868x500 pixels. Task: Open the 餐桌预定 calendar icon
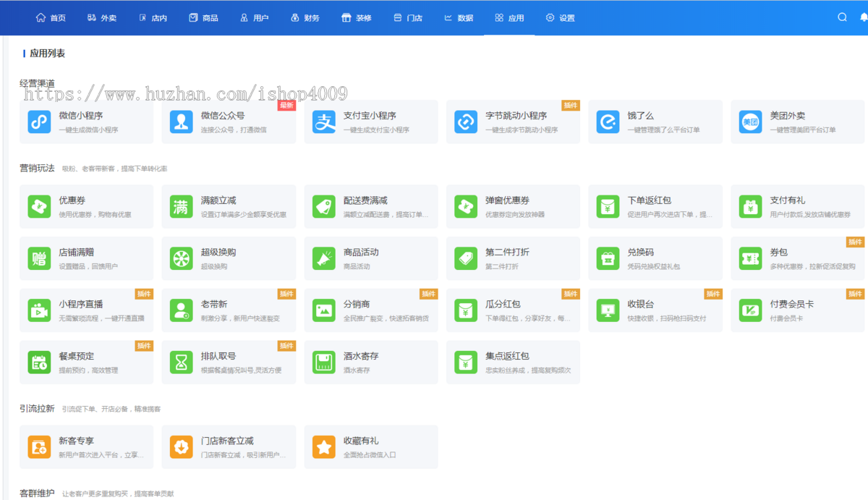pos(39,363)
